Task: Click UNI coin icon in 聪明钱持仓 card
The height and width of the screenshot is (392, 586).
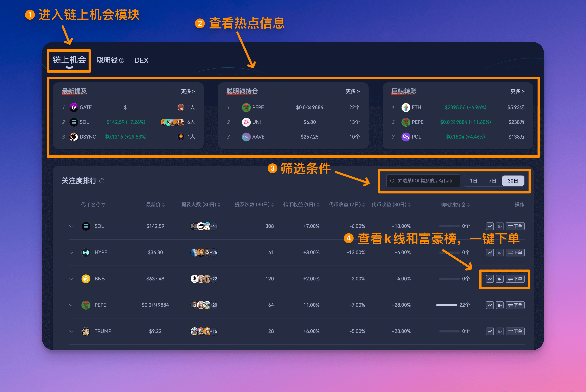Action: click(246, 122)
